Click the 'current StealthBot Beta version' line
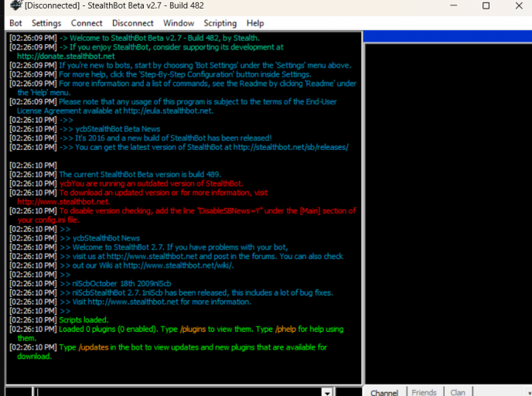The height and width of the screenshot is (396, 532). (140, 175)
